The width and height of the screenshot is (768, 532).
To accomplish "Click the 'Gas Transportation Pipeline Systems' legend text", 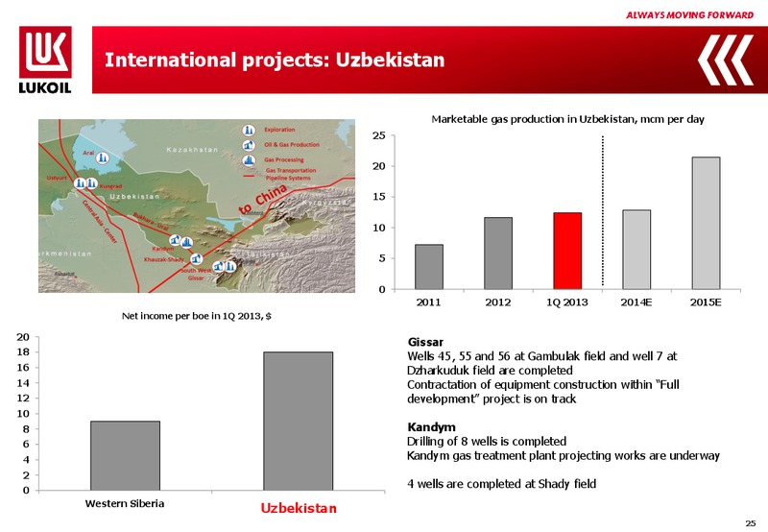I will coord(291,174).
